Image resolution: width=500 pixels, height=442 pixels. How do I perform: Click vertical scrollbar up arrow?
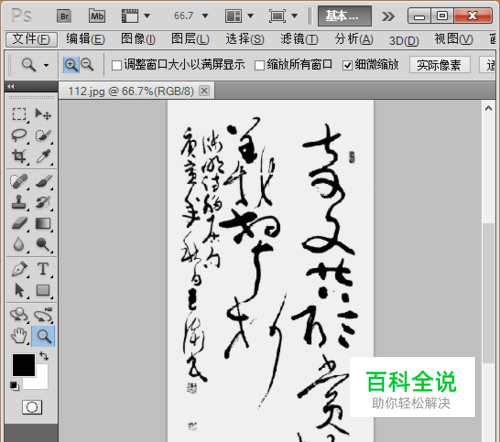[x=488, y=108]
